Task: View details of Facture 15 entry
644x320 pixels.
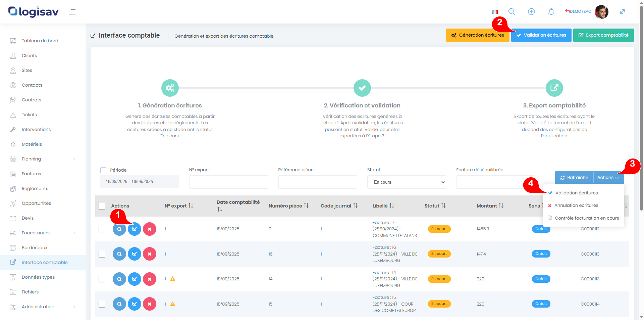Action: (119, 304)
